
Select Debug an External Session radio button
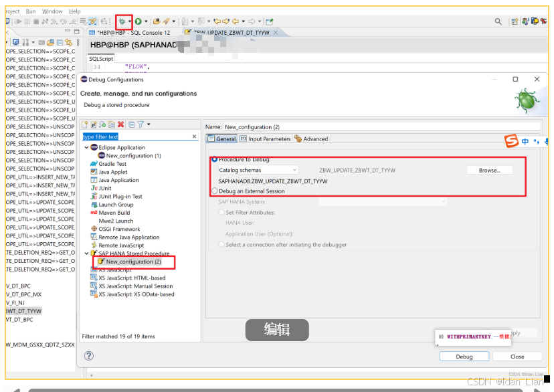(x=215, y=191)
